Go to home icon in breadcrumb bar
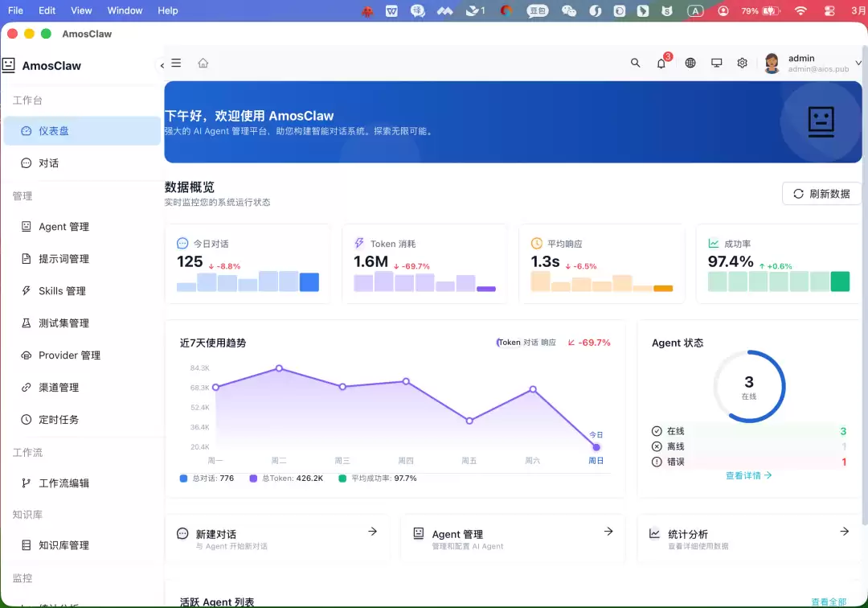Screen dimensions: 868x608 (x=203, y=63)
